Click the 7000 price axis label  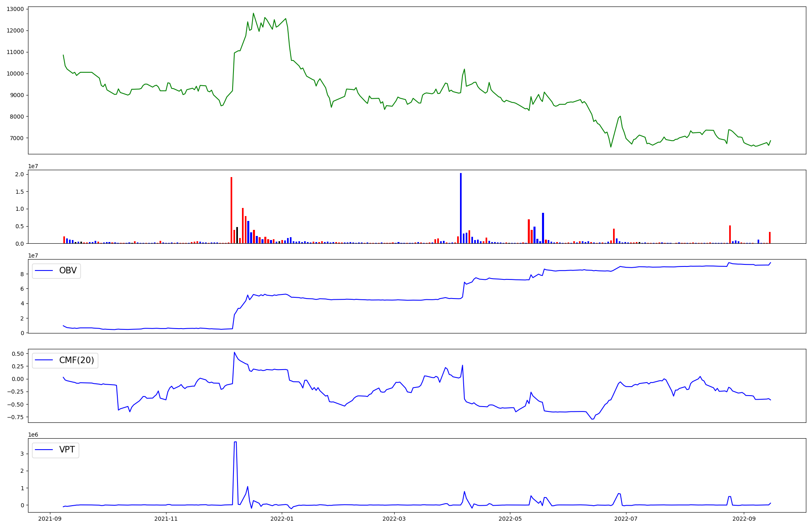[17, 138]
